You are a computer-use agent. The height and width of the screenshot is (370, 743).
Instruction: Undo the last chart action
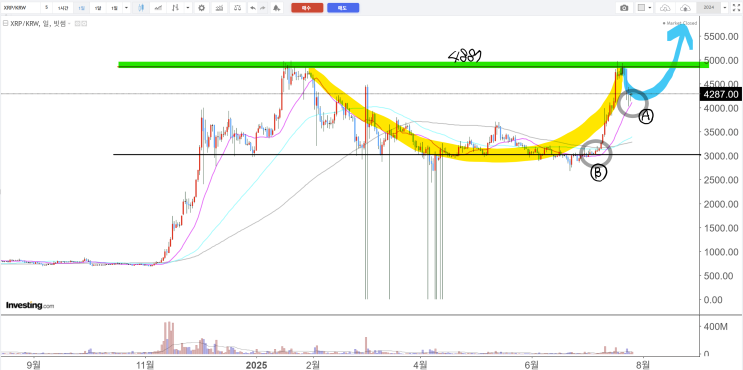point(253,8)
